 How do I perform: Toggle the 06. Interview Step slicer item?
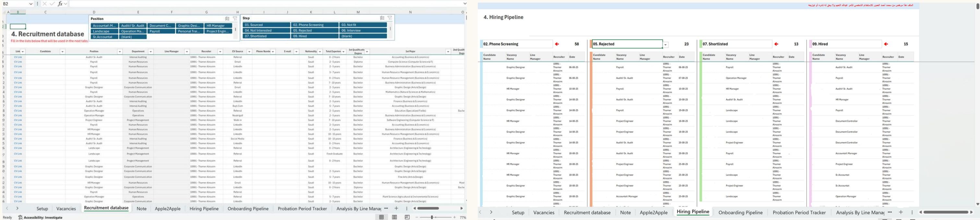click(363, 31)
